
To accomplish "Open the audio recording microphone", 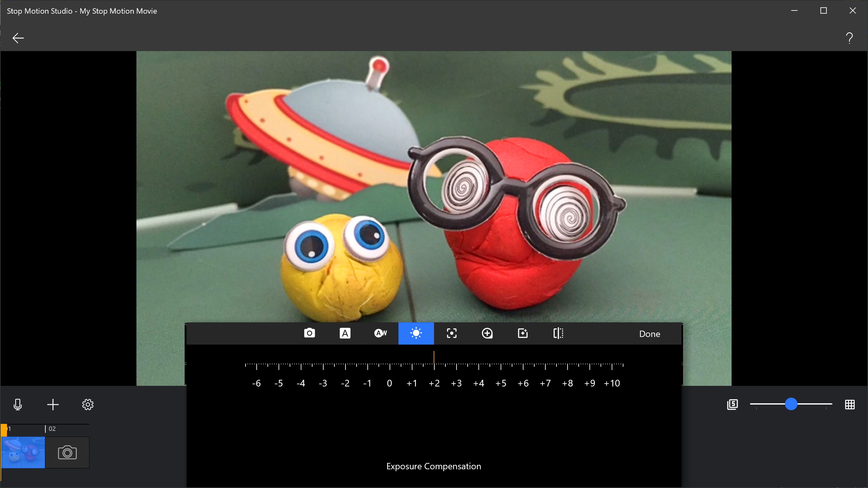I will click(x=17, y=405).
